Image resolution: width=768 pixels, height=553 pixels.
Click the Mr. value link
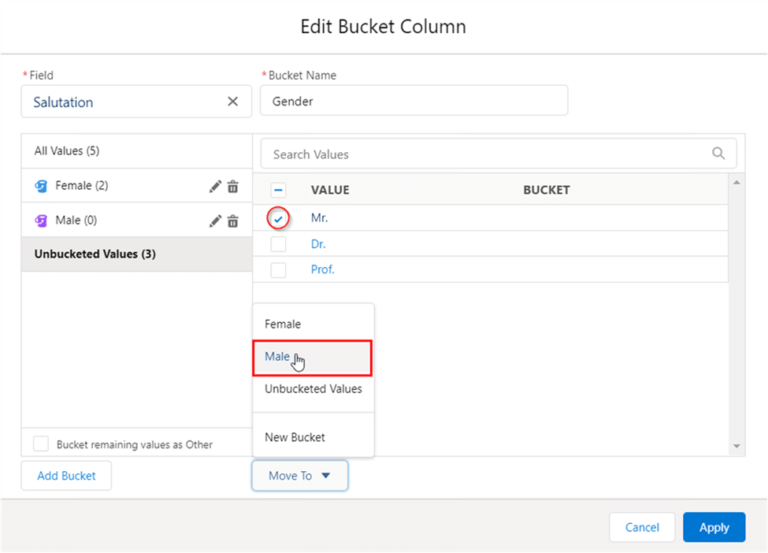tap(319, 218)
